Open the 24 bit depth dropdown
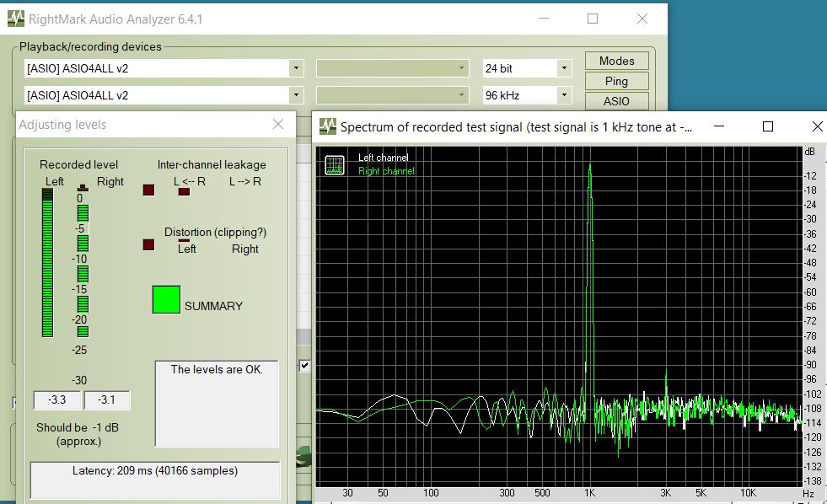The width and height of the screenshot is (827, 504). click(x=564, y=68)
